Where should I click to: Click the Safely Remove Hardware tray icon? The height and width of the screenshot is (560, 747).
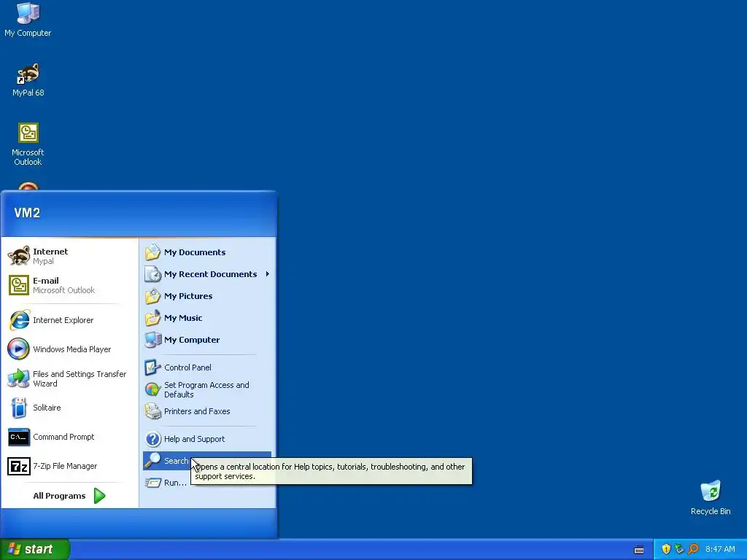click(679, 549)
